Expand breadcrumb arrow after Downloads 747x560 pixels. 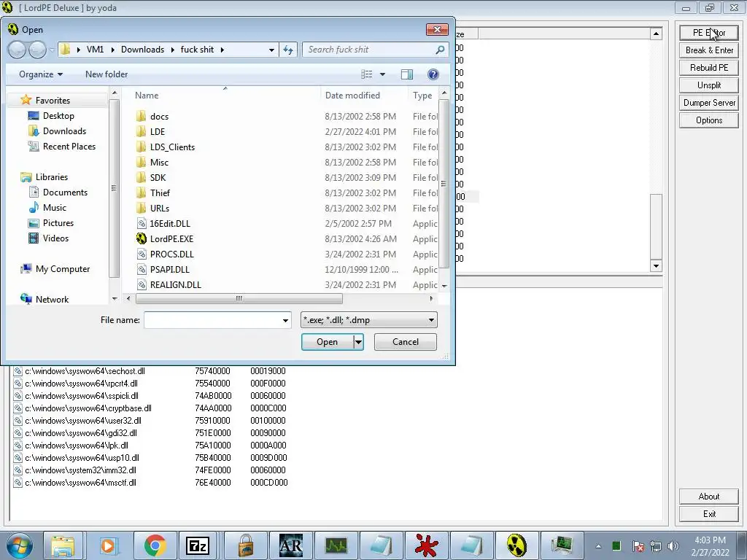[172, 50]
